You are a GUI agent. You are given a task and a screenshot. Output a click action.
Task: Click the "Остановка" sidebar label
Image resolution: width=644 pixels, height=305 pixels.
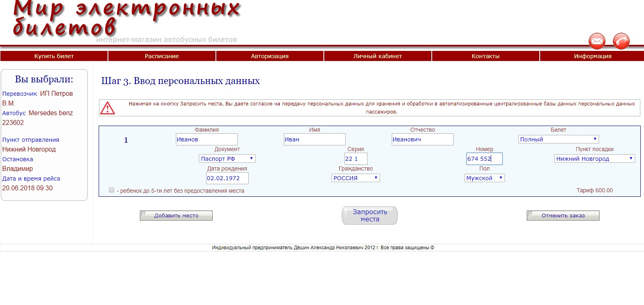[18, 159]
